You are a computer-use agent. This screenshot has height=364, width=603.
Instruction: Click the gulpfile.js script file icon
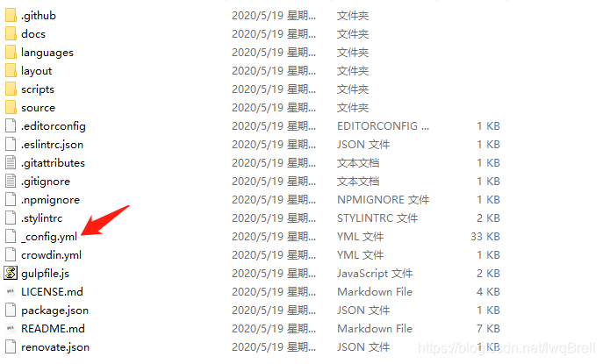[x=11, y=274]
